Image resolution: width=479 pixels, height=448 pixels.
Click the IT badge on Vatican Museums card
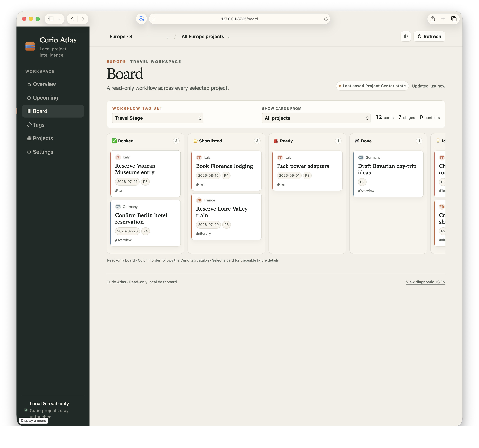118,157
